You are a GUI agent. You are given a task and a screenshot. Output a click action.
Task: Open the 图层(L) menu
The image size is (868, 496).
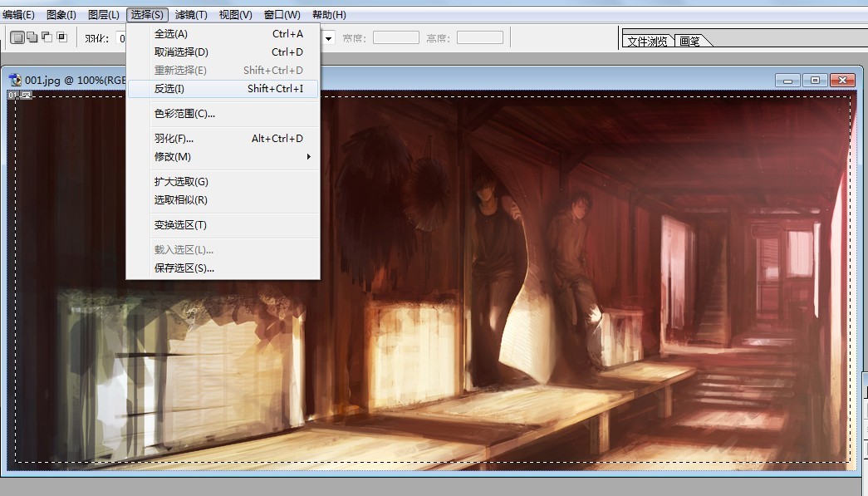[x=104, y=15]
